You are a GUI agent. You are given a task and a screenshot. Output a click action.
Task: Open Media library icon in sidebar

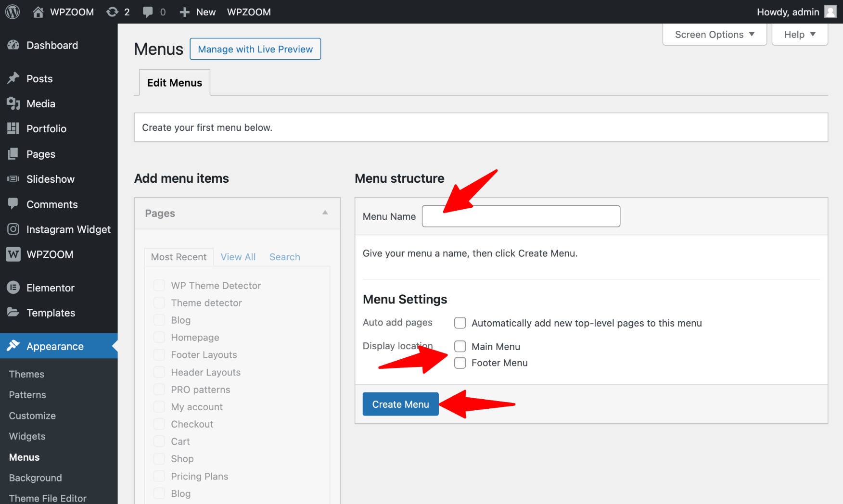pos(13,103)
